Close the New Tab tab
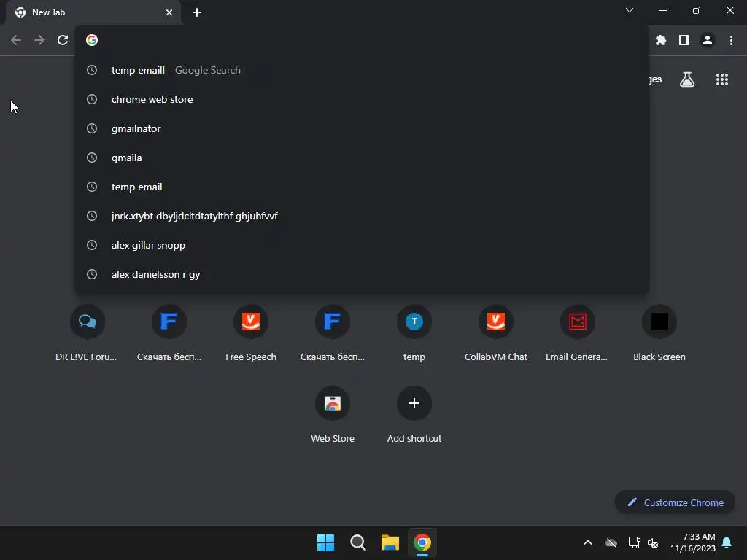This screenshot has width=747, height=560. click(169, 12)
